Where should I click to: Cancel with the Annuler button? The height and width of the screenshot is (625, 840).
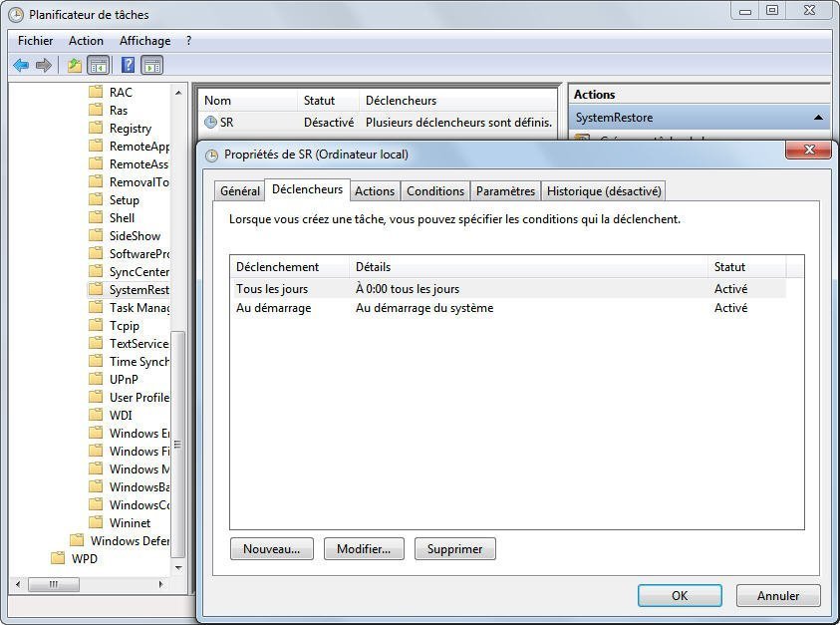(x=778, y=595)
